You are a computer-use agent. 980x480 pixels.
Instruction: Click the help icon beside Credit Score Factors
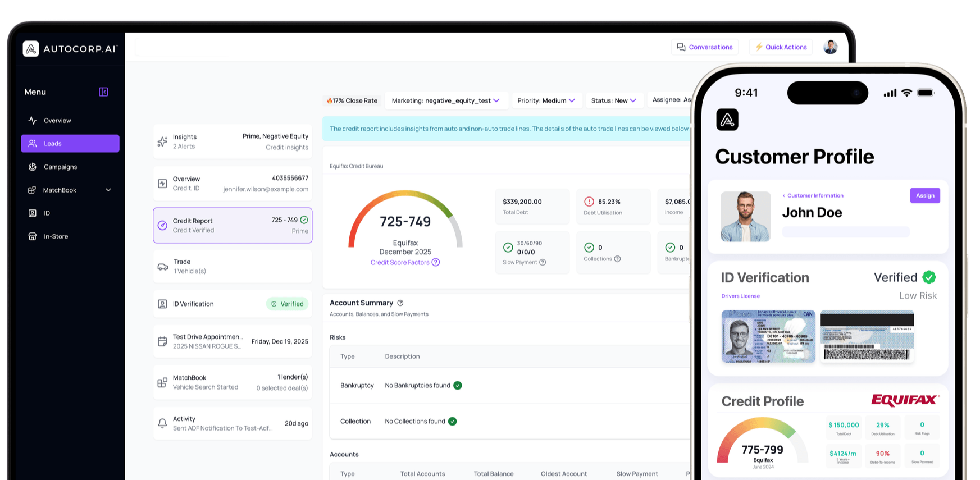tap(436, 262)
